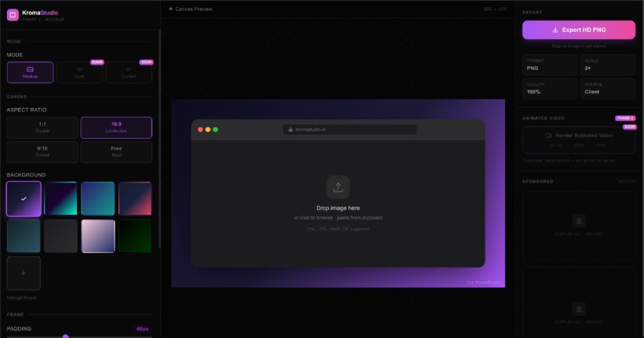Click the SOON badge above Content

pos(146,62)
